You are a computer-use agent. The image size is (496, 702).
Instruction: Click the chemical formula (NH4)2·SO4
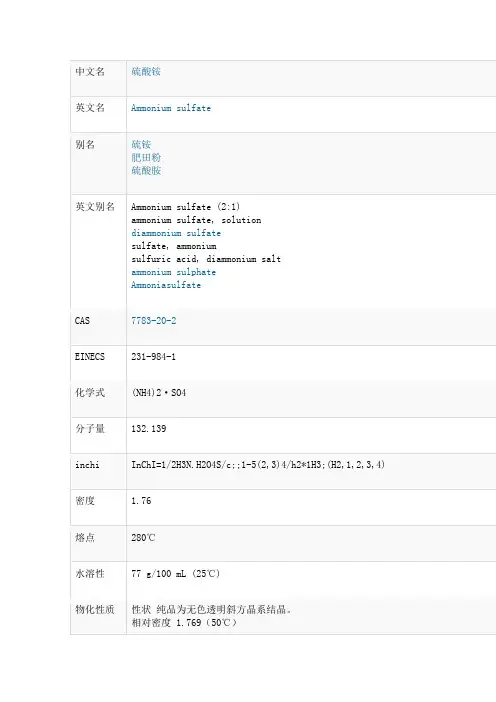tap(158, 393)
